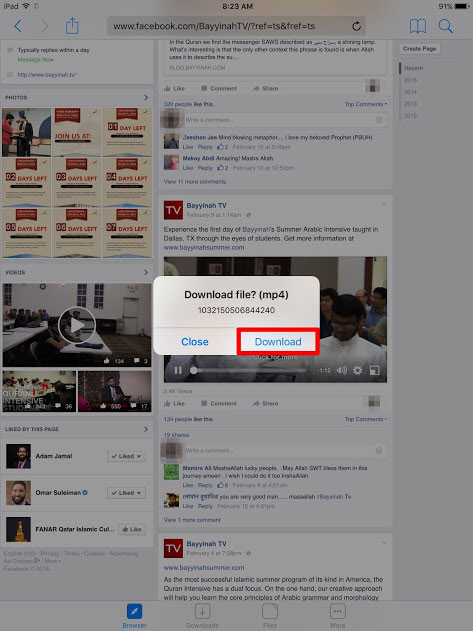Open Liked dropdown for Adam Jamal

[x=126, y=456]
